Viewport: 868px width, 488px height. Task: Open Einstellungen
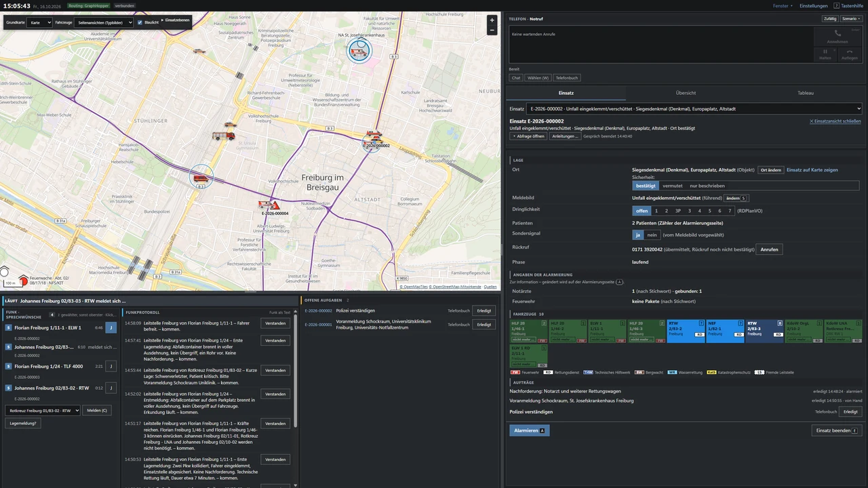(x=813, y=5)
